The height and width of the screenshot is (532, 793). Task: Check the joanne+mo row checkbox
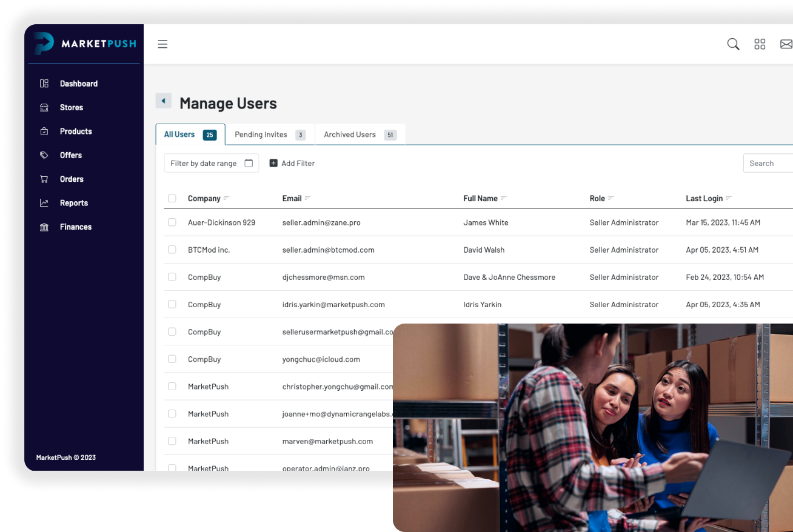172,414
